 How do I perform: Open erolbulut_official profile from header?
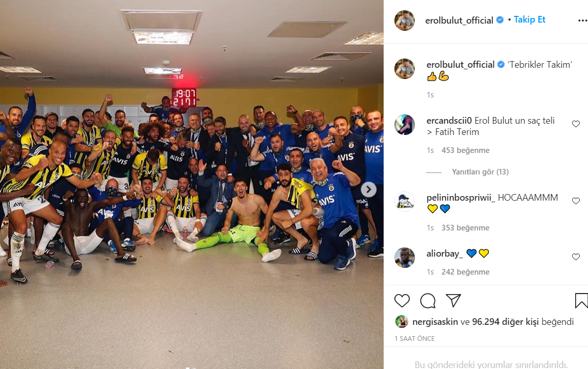click(459, 20)
